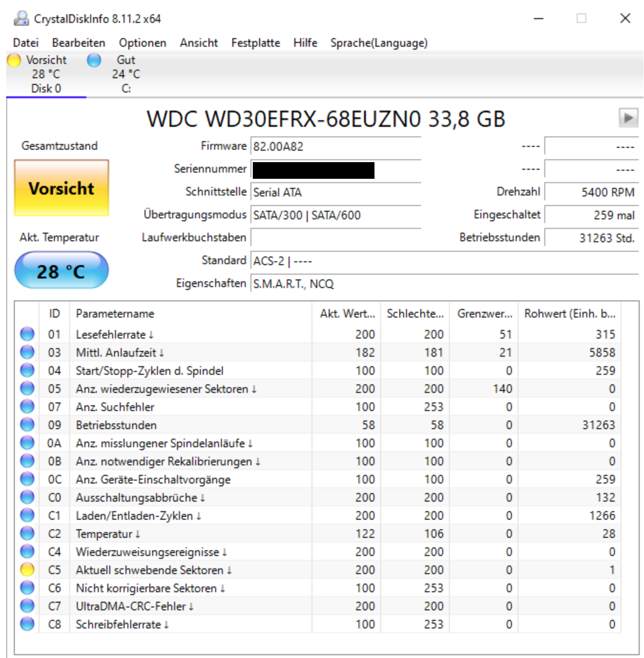Close the CrystalDiskInfo window
The height and width of the screenshot is (658, 644).
pos(625,18)
